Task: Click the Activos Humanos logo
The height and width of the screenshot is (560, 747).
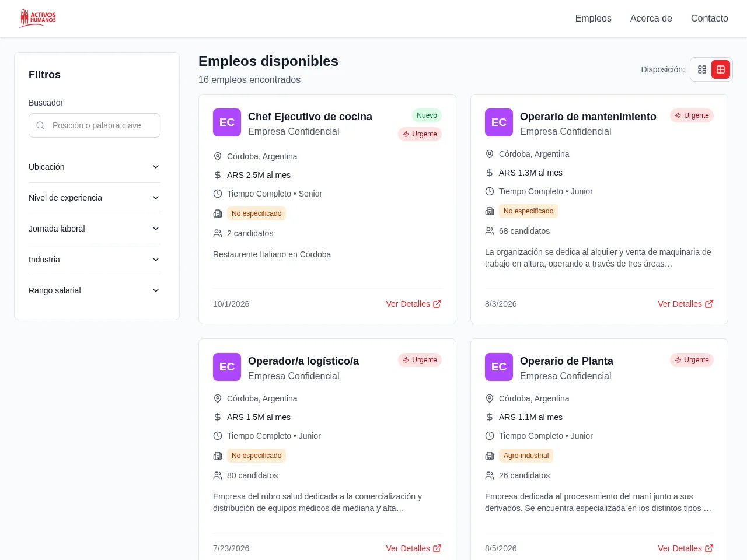Action: (x=38, y=19)
